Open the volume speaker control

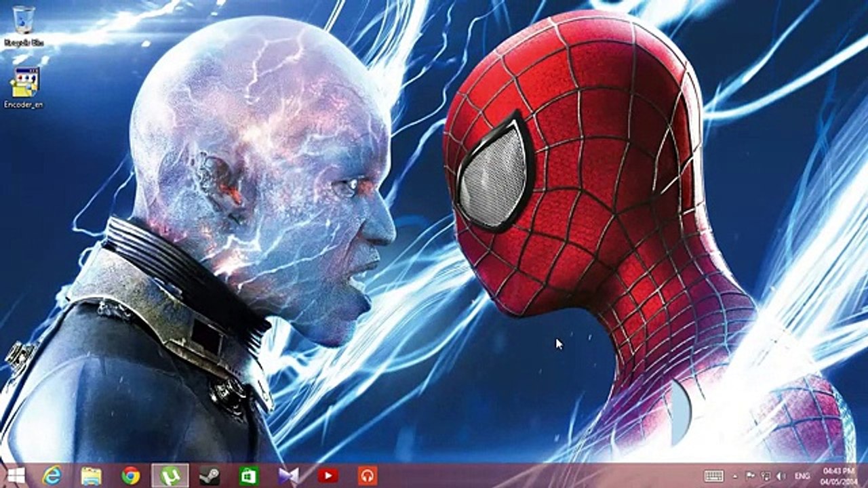[x=781, y=476]
